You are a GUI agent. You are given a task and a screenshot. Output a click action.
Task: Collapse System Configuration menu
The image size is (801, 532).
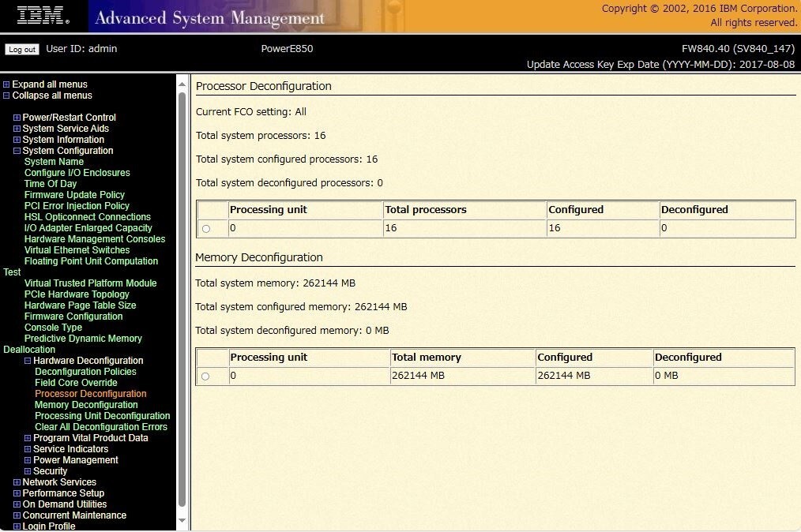(x=17, y=151)
